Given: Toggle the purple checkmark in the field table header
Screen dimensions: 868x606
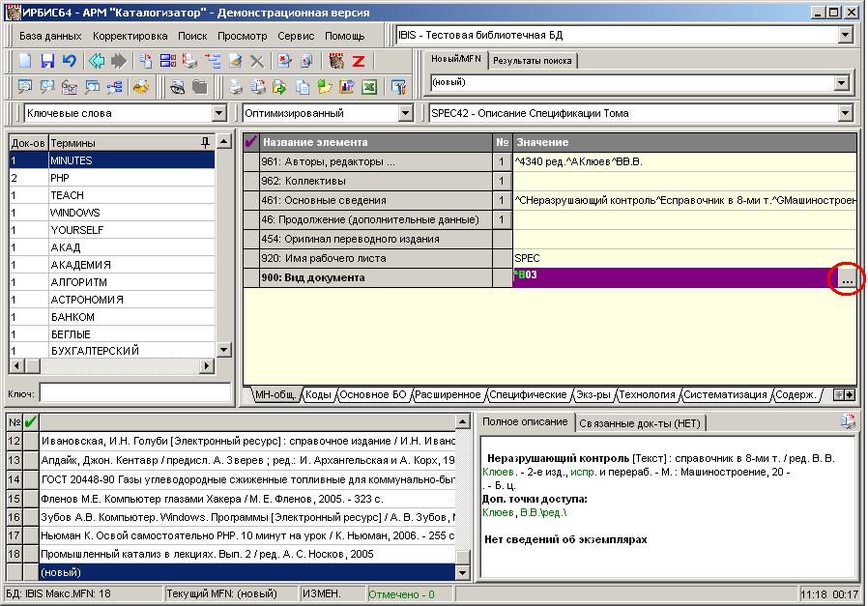Looking at the screenshot, I should tap(251, 142).
